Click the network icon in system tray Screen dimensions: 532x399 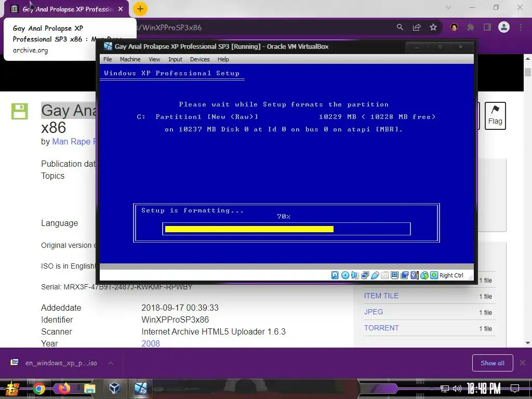445,389
